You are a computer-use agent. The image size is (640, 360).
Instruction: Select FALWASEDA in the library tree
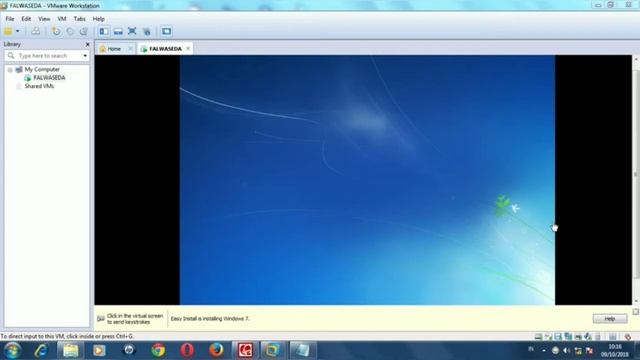pos(49,78)
